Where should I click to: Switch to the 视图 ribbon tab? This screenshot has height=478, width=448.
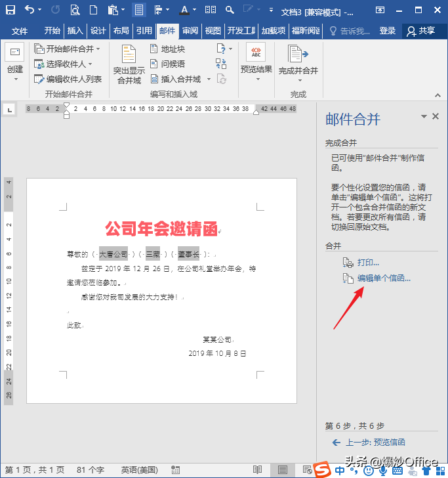tap(213, 31)
